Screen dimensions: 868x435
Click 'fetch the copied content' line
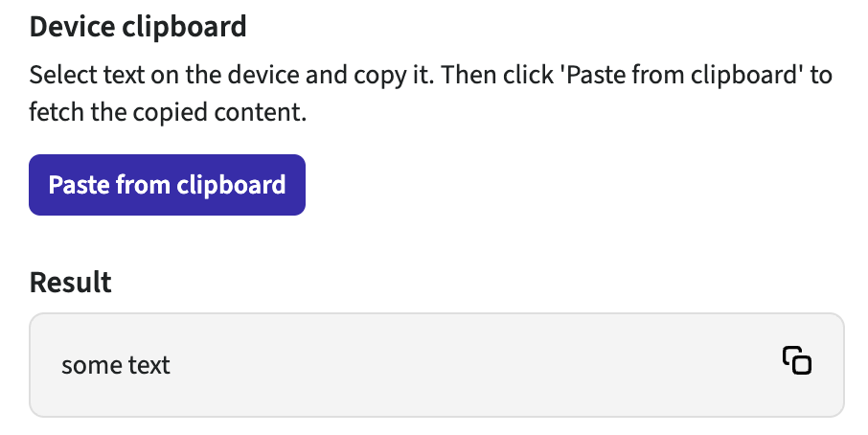(168, 113)
